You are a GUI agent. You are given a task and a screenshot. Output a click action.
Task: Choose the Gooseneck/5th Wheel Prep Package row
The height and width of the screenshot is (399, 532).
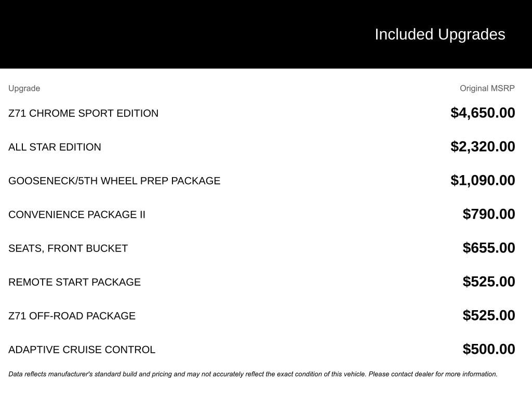pyautogui.click(x=114, y=181)
